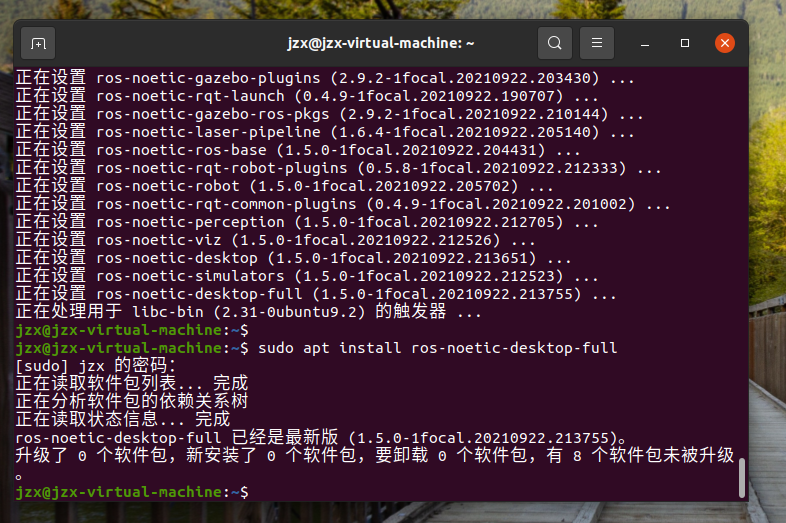Viewport: 786px width, 523px height.
Task: Click the window title jzx@jzx-virtual-machine: ~
Action: point(381,43)
